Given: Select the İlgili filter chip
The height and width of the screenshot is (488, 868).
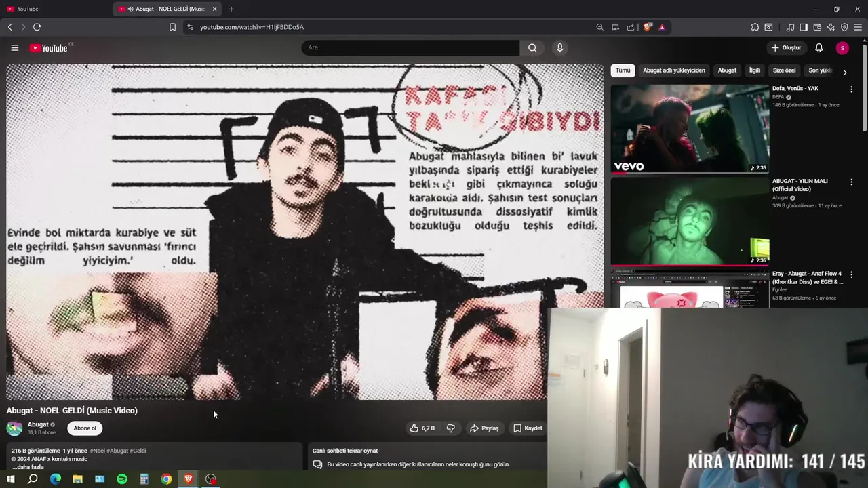Looking at the screenshot, I should [755, 70].
